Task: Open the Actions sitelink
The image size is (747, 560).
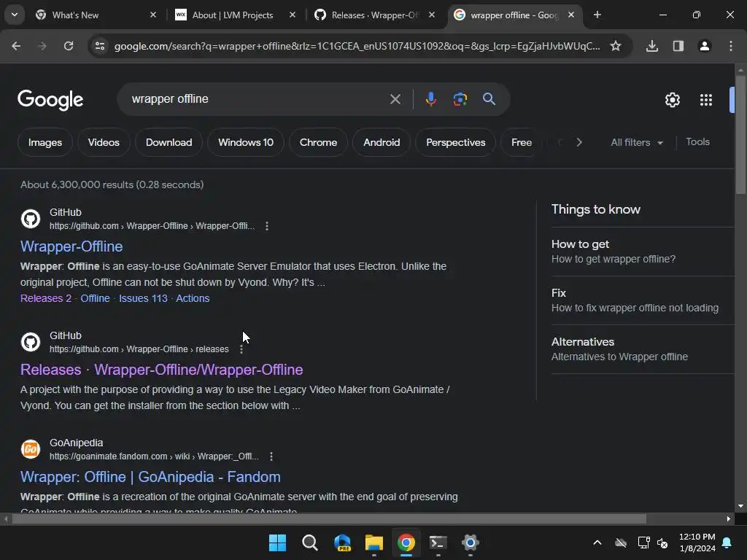Action: point(193,298)
